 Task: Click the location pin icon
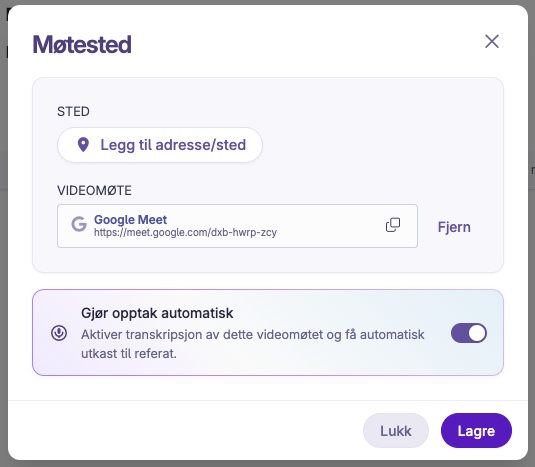[83, 145]
